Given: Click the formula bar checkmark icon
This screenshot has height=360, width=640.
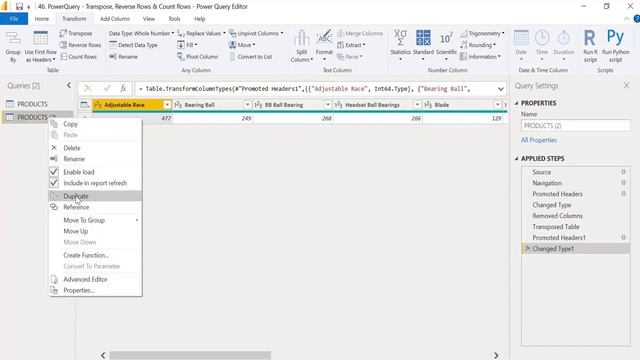Looking at the screenshot, I should (x=107, y=89).
